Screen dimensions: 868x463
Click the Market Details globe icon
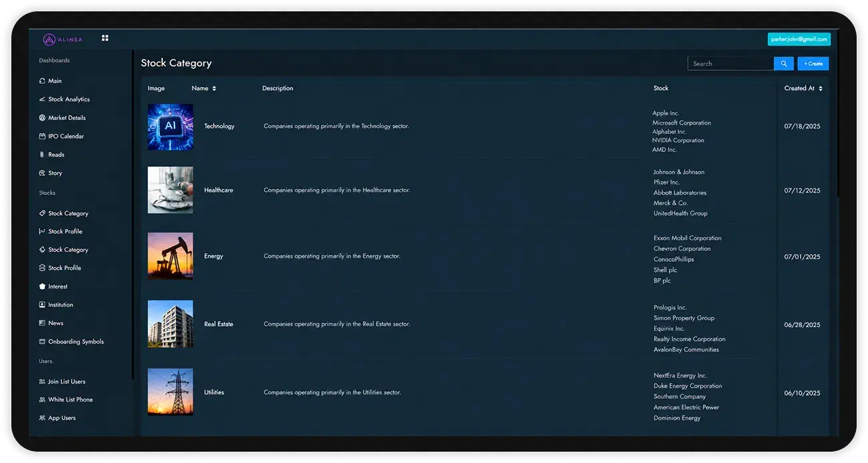pos(43,118)
